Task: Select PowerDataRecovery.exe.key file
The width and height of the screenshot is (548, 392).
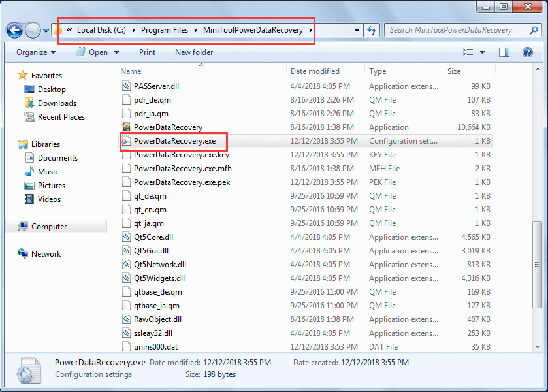Action: coord(182,155)
